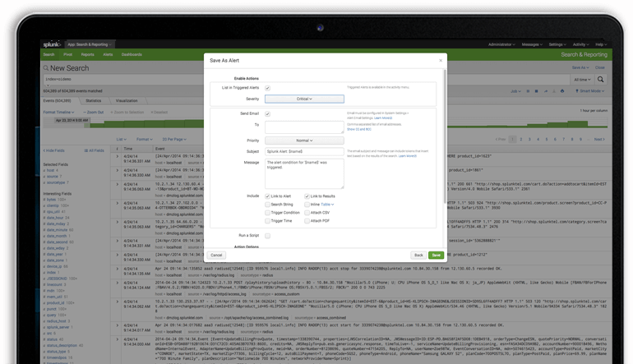Close the Save As Alert dialog

[441, 61]
